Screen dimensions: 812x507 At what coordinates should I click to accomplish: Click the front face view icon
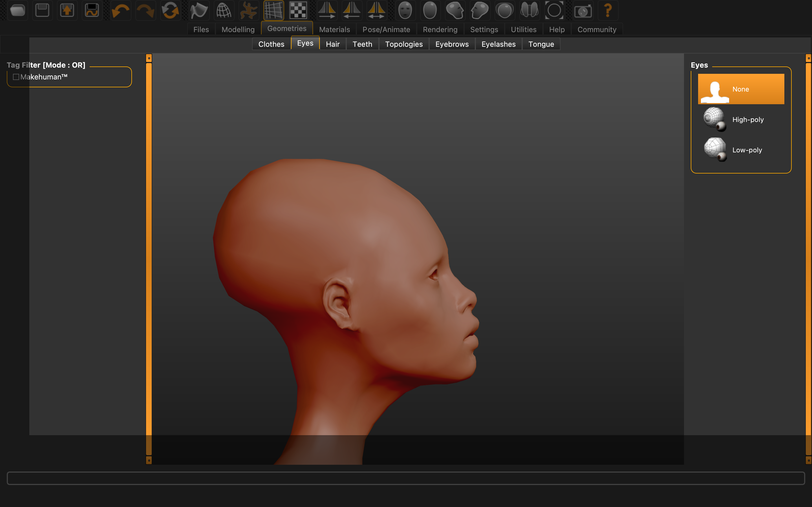click(405, 11)
